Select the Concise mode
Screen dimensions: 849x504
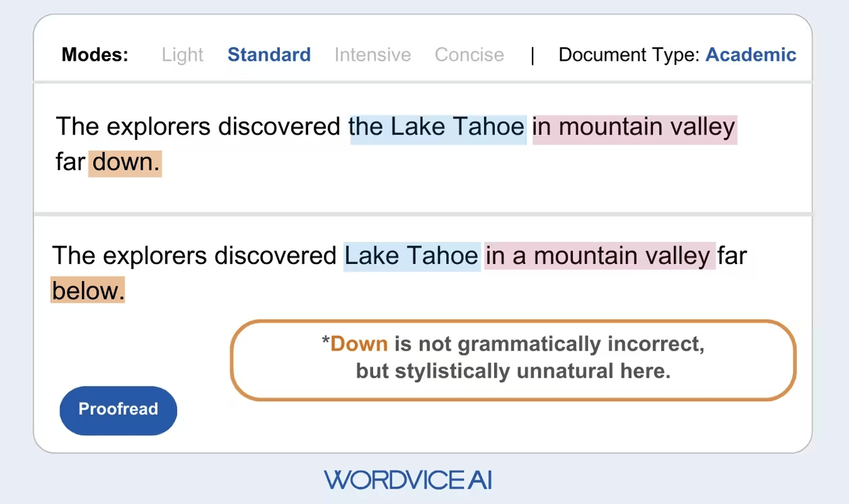[x=469, y=55]
